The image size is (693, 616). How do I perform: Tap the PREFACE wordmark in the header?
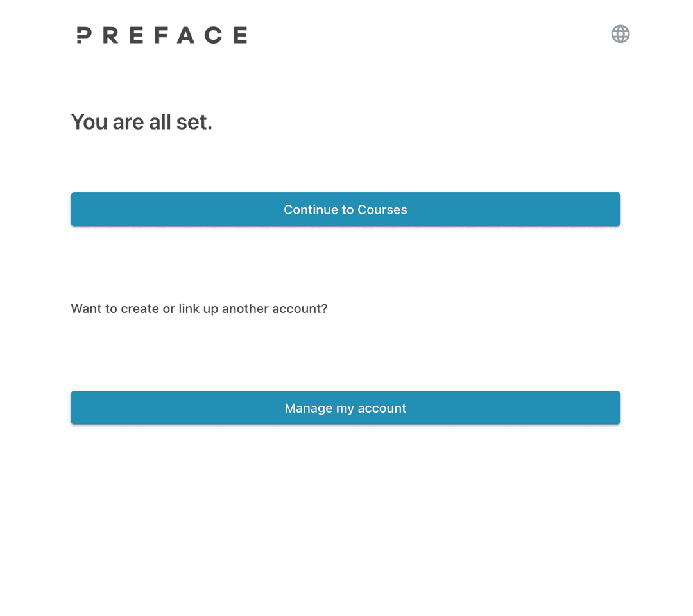(162, 35)
